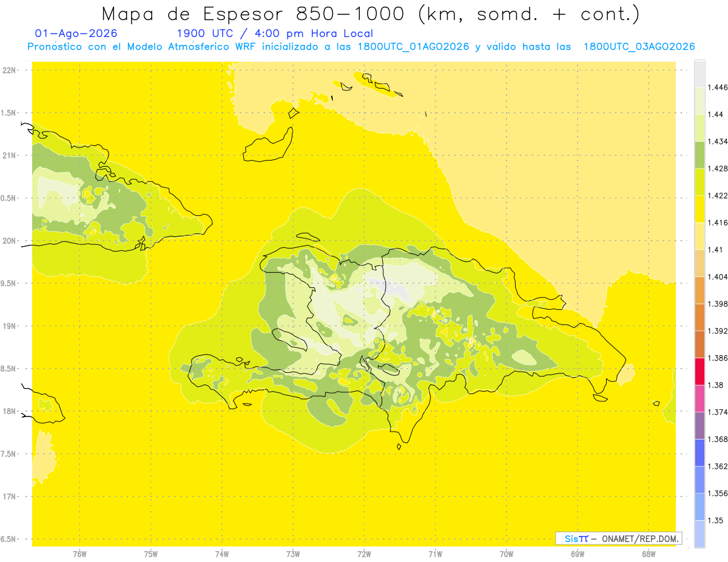This screenshot has height=562, width=728.
Task: Click the 20N latitude label
Action: coord(10,241)
